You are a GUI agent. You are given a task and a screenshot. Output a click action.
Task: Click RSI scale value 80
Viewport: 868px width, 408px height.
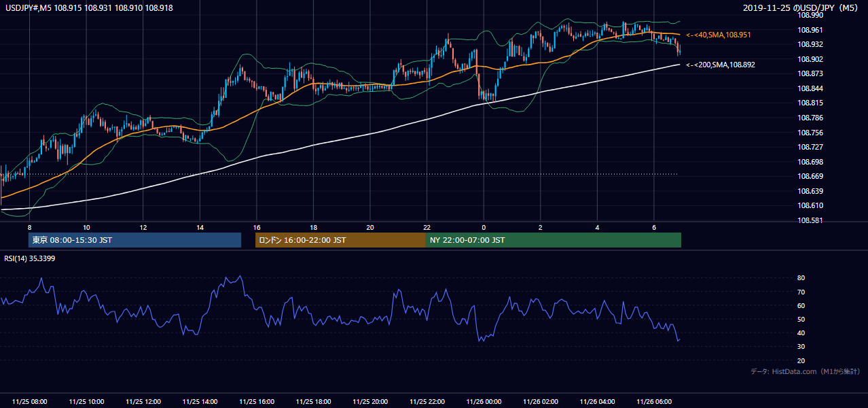[x=801, y=278]
